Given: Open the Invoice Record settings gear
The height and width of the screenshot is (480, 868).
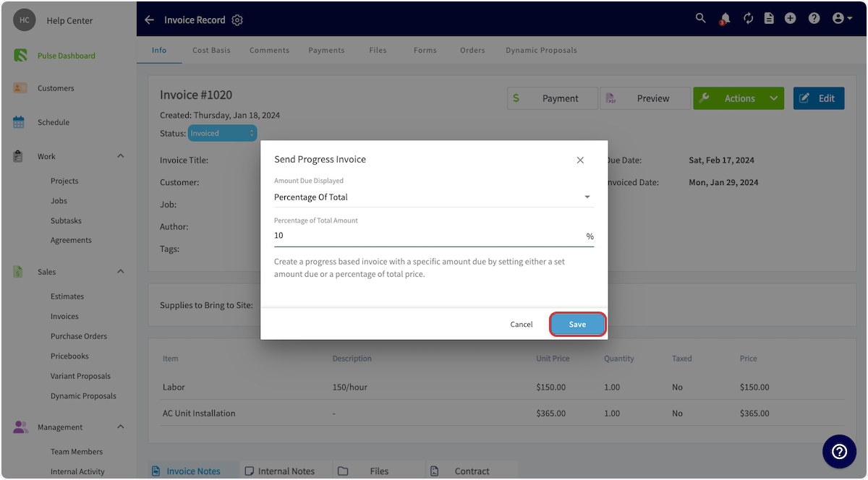Looking at the screenshot, I should [237, 20].
